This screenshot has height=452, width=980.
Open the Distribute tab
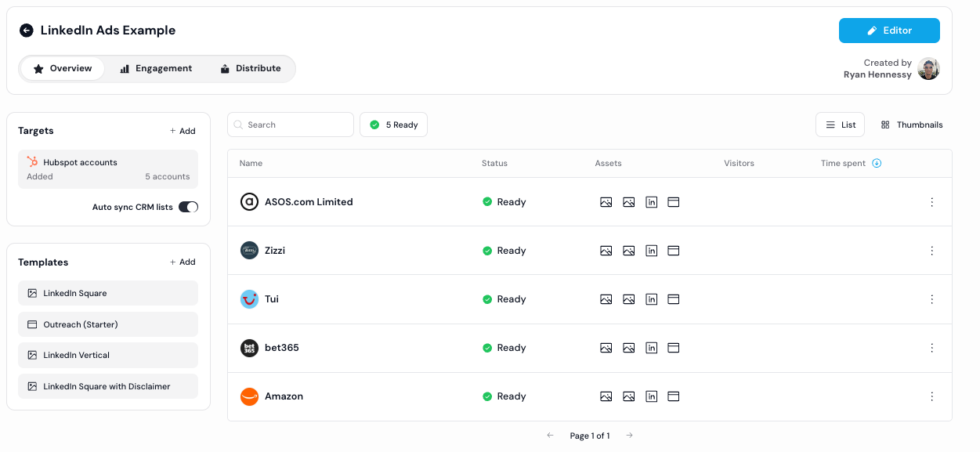tap(249, 68)
